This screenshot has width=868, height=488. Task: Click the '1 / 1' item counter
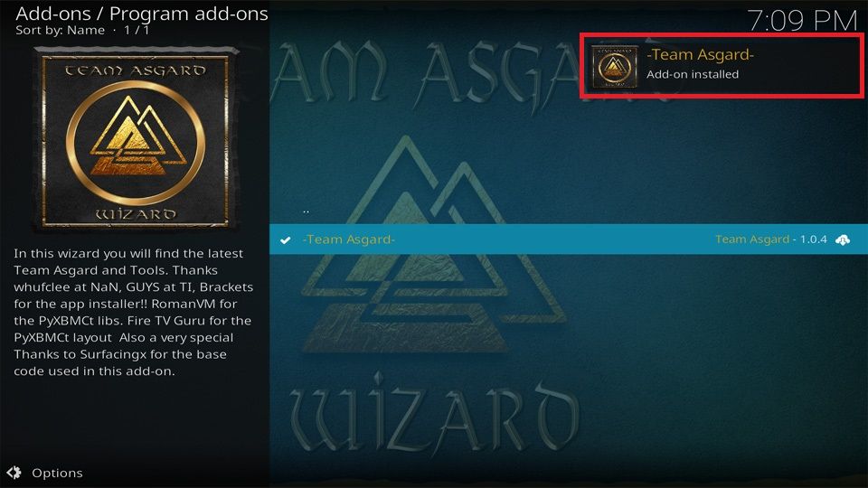137,31
